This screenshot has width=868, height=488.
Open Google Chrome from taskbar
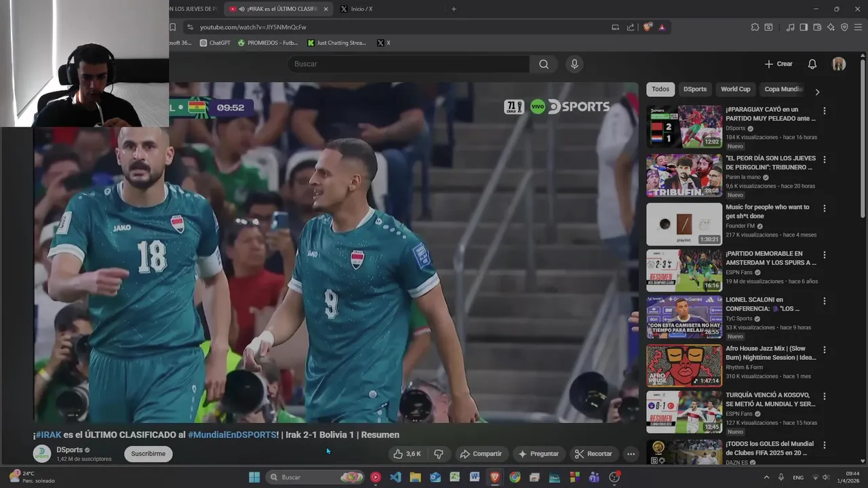(515, 477)
